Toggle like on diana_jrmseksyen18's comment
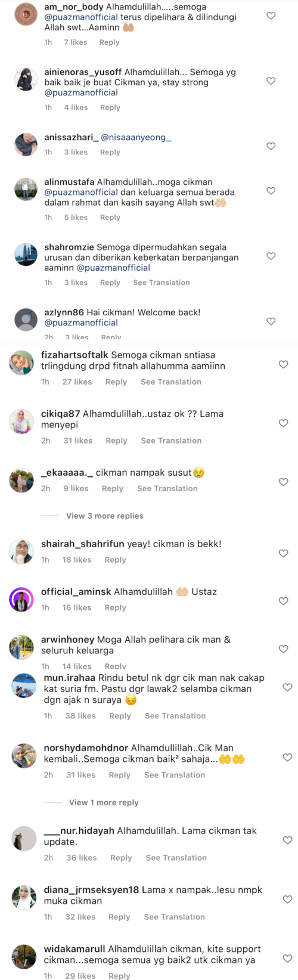This screenshot has width=298, height=980. 287,899
